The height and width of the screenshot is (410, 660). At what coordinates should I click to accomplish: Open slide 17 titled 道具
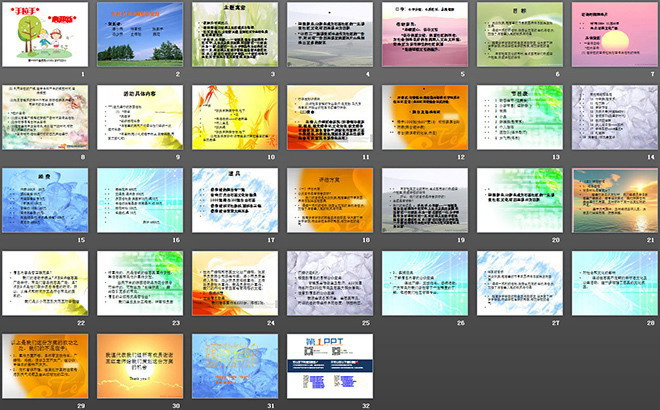click(233, 200)
